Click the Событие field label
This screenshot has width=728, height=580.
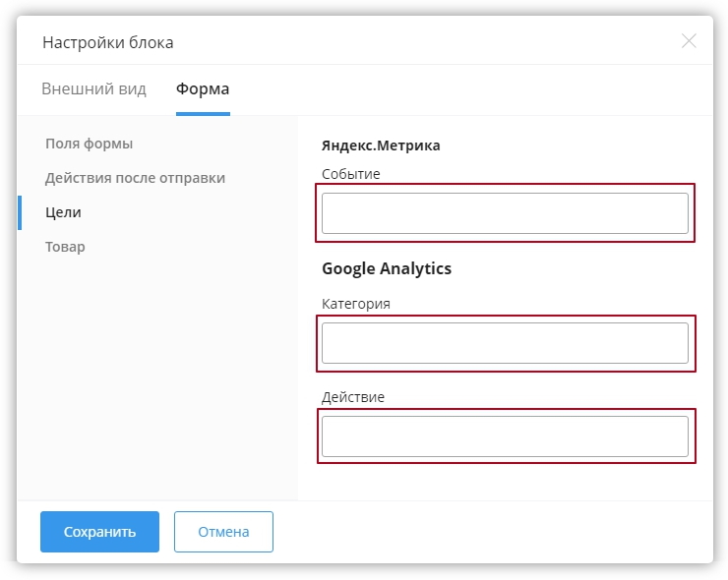tap(350, 174)
